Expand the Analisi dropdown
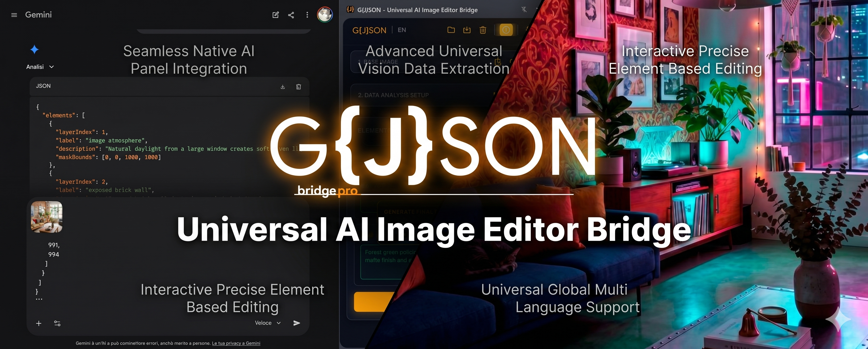This screenshot has width=868, height=349. pyautogui.click(x=40, y=67)
